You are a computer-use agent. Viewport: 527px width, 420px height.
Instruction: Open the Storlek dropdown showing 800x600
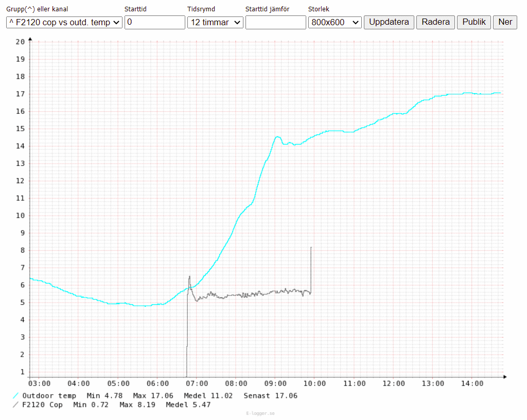pos(335,22)
